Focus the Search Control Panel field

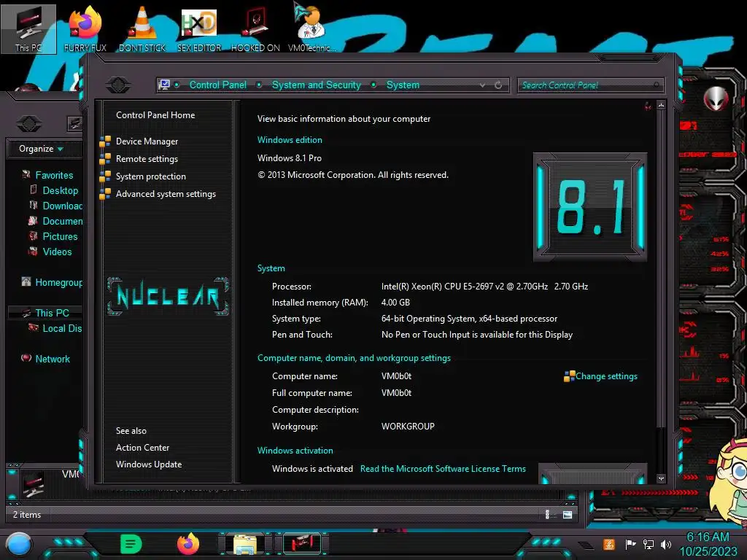589,85
